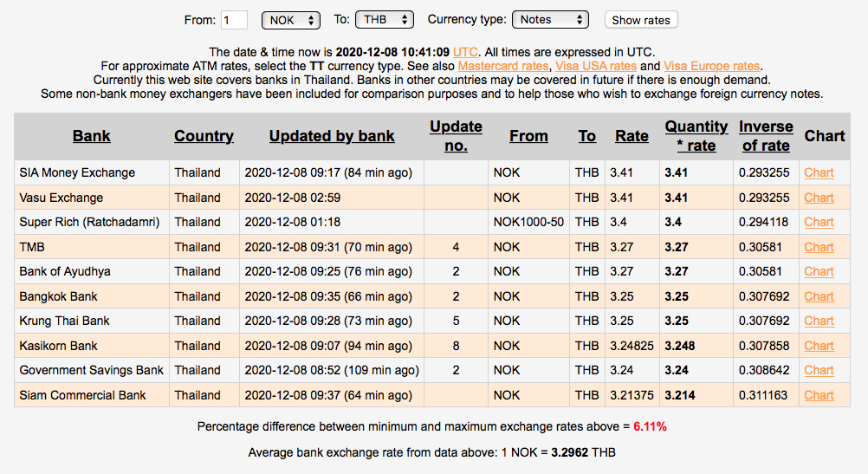Viewport: 868px width, 474px height.
Task: Open the Visa Europe rates link
Action: coord(712,66)
